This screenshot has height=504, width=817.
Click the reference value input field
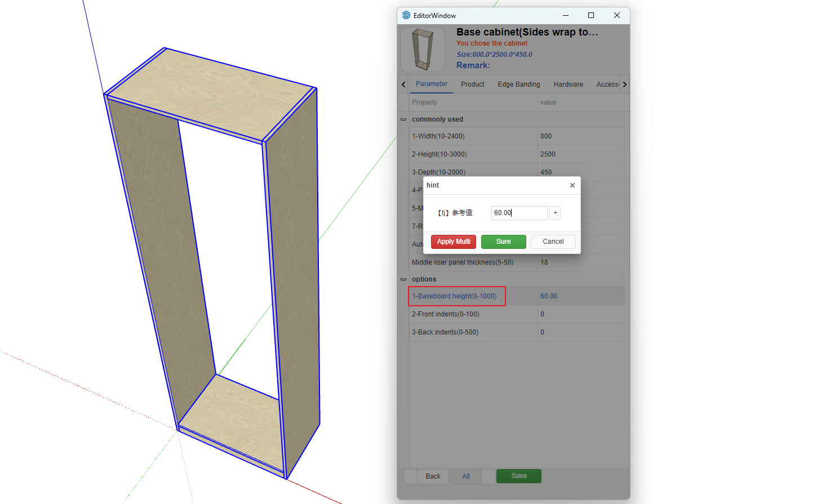tap(518, 213)
